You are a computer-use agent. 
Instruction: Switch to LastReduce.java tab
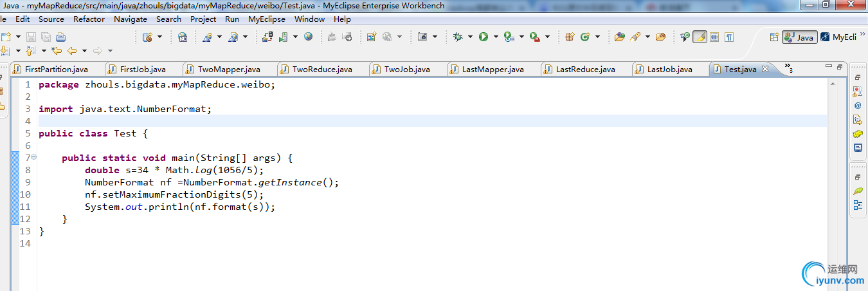(585, 69)
